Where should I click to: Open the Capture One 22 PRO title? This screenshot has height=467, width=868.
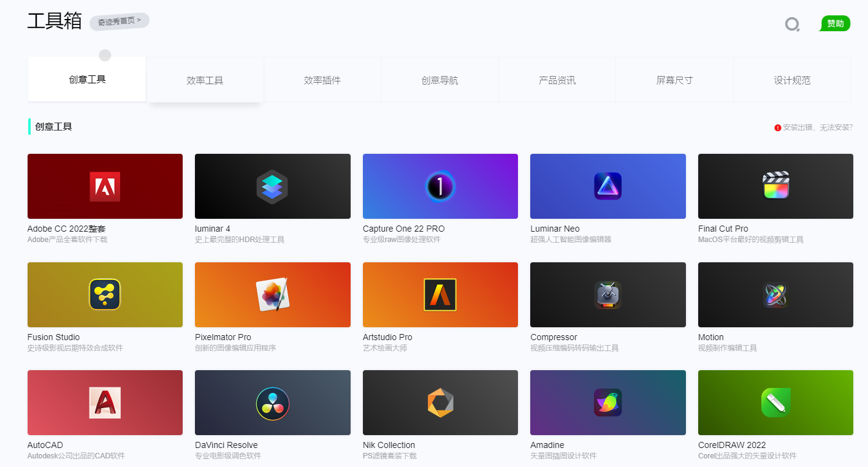[x=404, y=229]
